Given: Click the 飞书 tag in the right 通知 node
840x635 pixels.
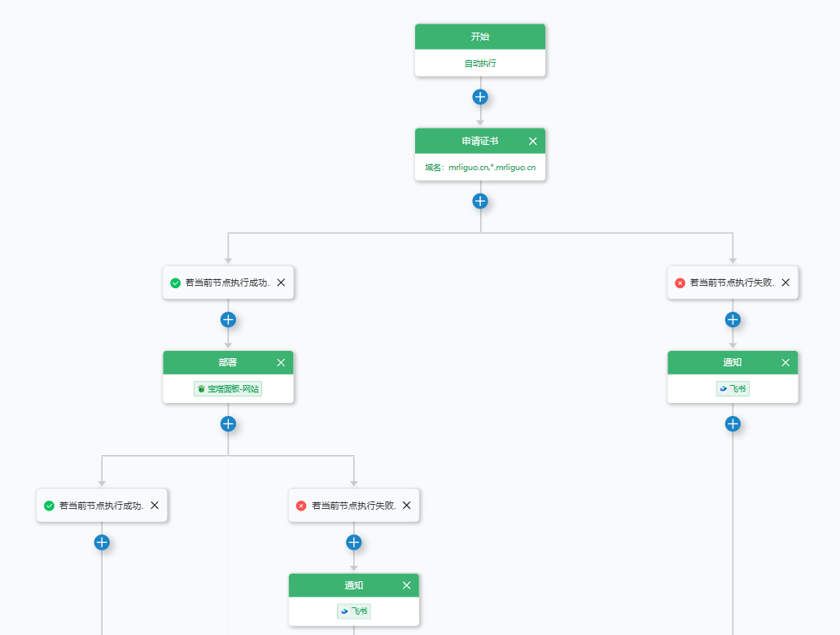Looking at the screenshot, I should click(x=733, y=389).
